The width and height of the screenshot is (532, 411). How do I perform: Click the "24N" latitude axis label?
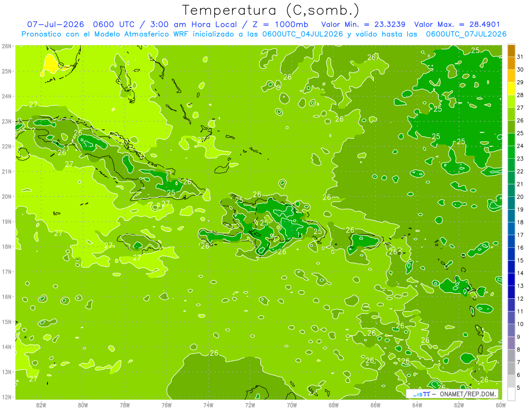[6, 96]
